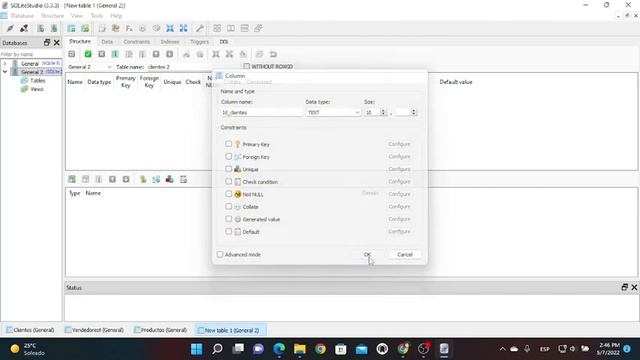
Task: Switch to the DDL tab
Action: click(224, 42)
